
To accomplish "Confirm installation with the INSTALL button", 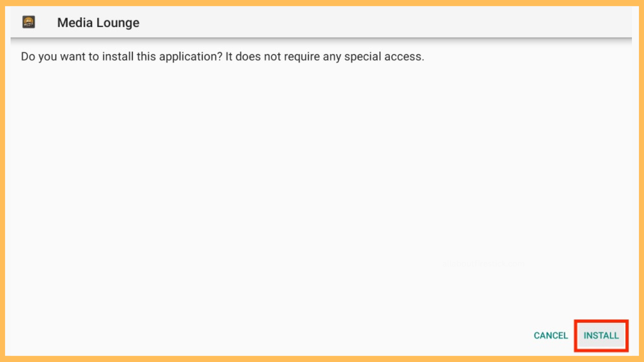I will pyautogui.click(x=601, y=335).
